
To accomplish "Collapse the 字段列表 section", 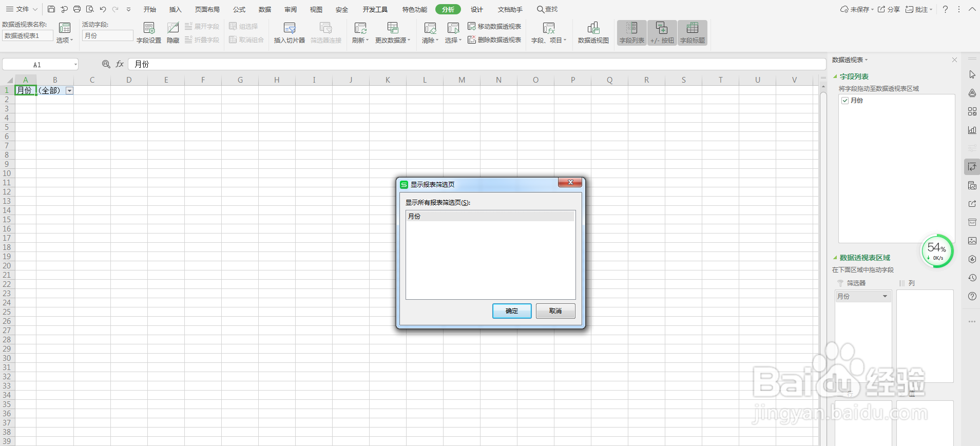I will [835, 76].
